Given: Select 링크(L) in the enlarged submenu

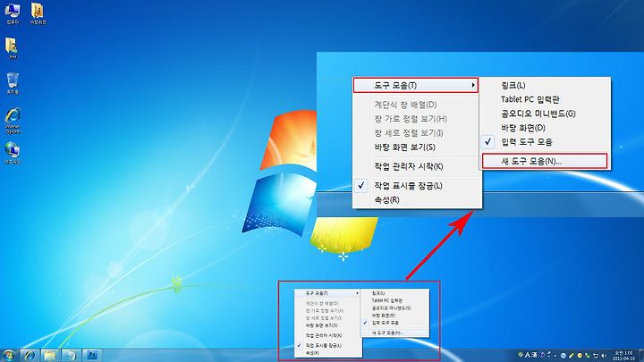Looking at the screenshot, I should tap(545, 86).
